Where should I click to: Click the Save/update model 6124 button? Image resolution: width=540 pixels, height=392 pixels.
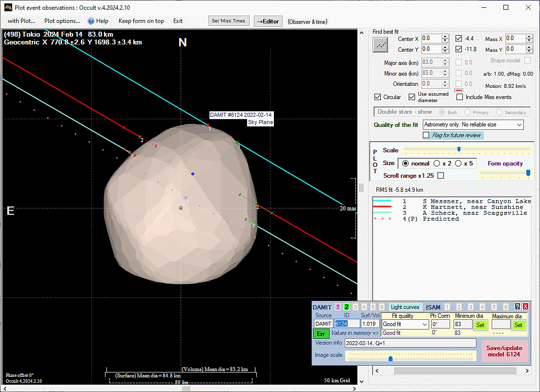click(504, 351)
